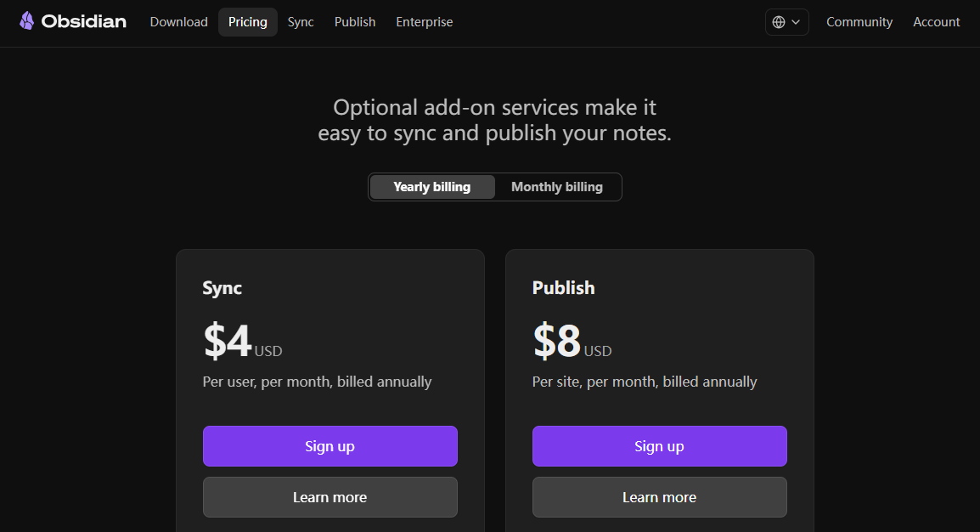Switch to Yearly billing

pyautogui.click(x=432, y=187)
